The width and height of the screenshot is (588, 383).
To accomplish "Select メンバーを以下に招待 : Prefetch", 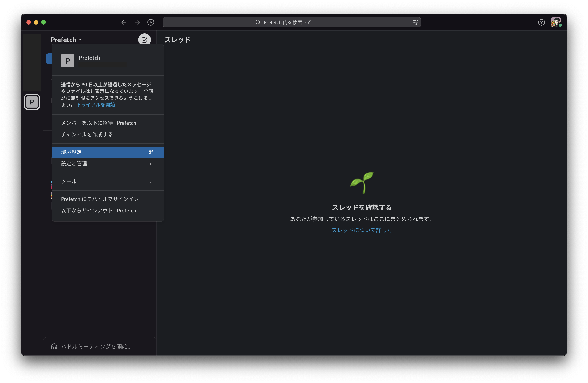I will pos(98,123).
